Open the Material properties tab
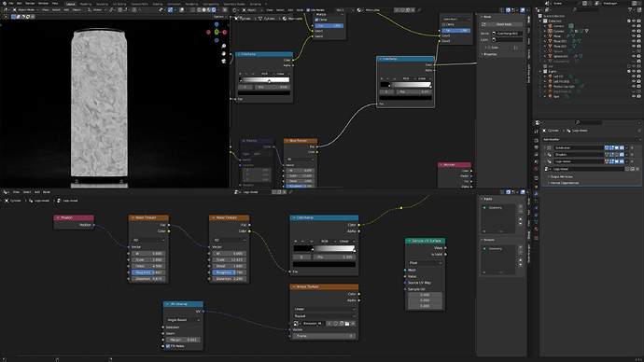 537,229
